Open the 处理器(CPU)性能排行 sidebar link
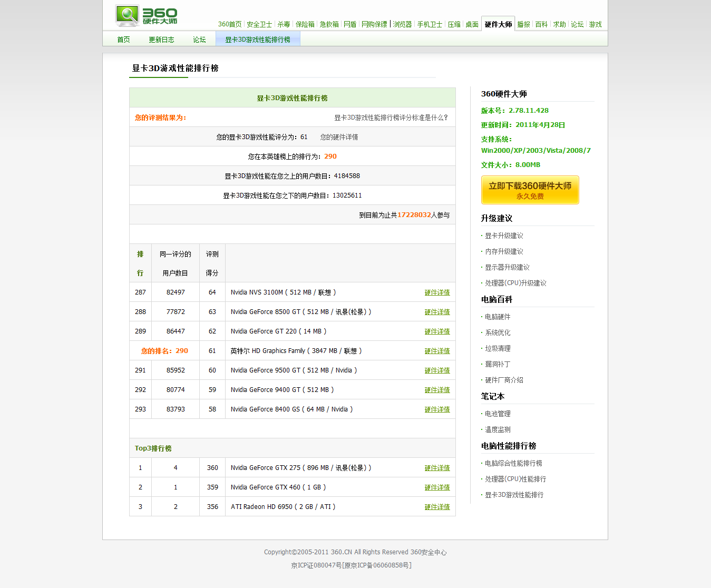 click(x=515, y=479)
